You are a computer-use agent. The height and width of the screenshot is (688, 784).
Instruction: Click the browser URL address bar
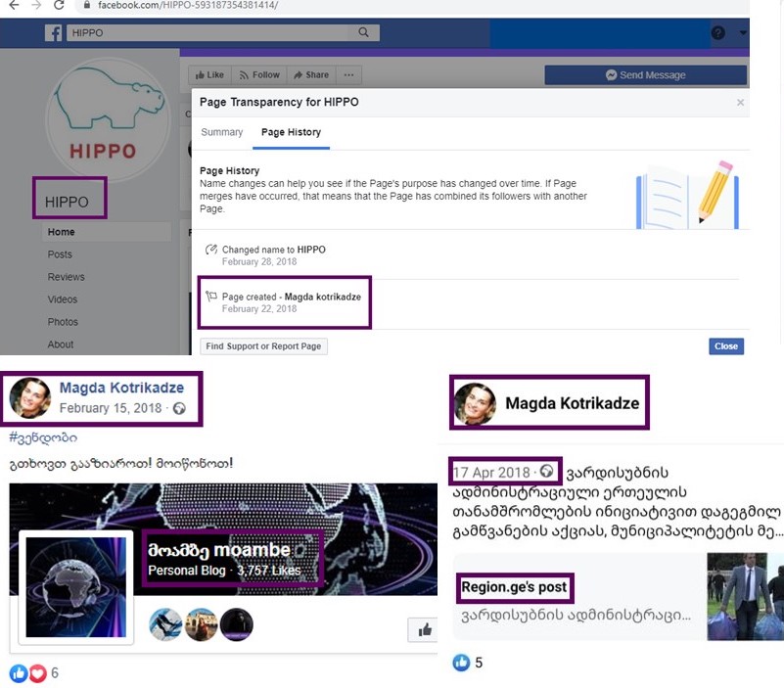click(x=410, y=6)
